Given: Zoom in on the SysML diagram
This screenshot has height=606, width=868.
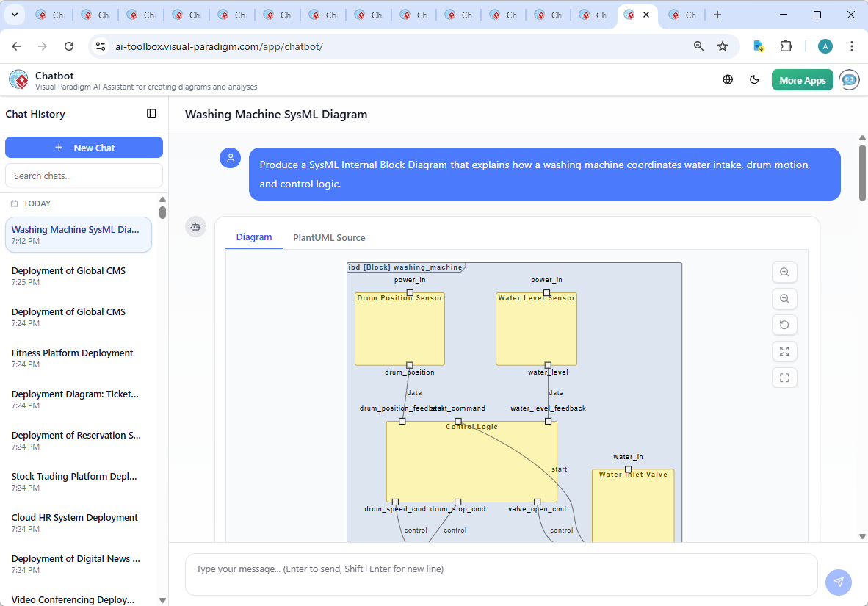Looking at the screenshot, I should [784, 272].
